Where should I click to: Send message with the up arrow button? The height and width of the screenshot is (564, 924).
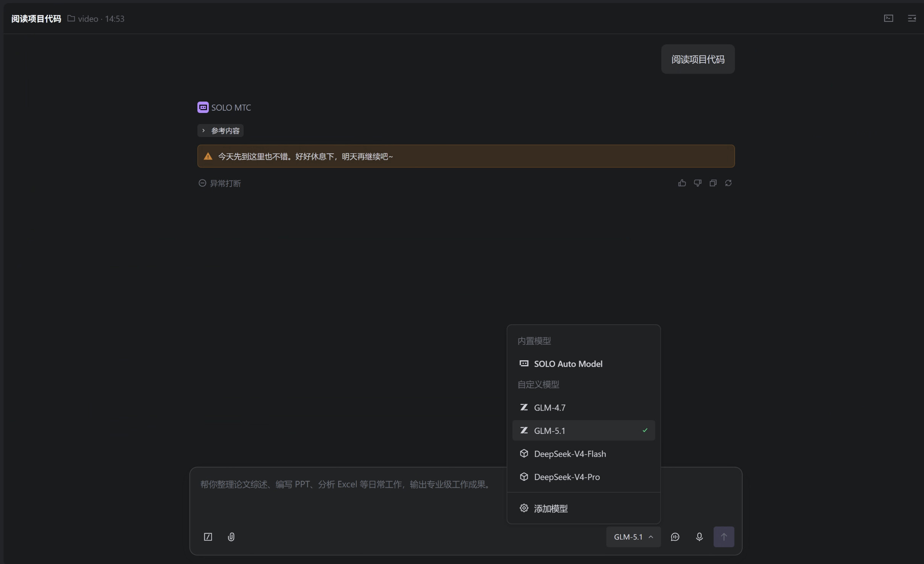tap(724, 537)
